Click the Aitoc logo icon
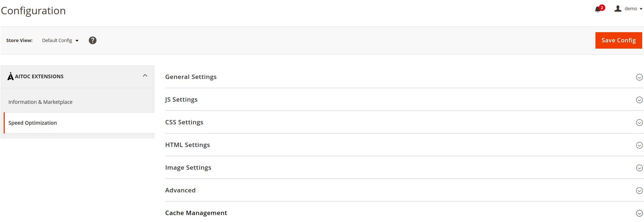This screenshot has width=644, height=222. 11,76
